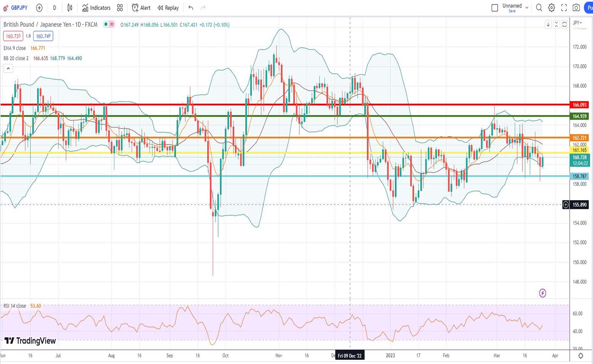Expand the Unnamed layout dropdown arrow
593x364 pixels.
coord(527,8)
